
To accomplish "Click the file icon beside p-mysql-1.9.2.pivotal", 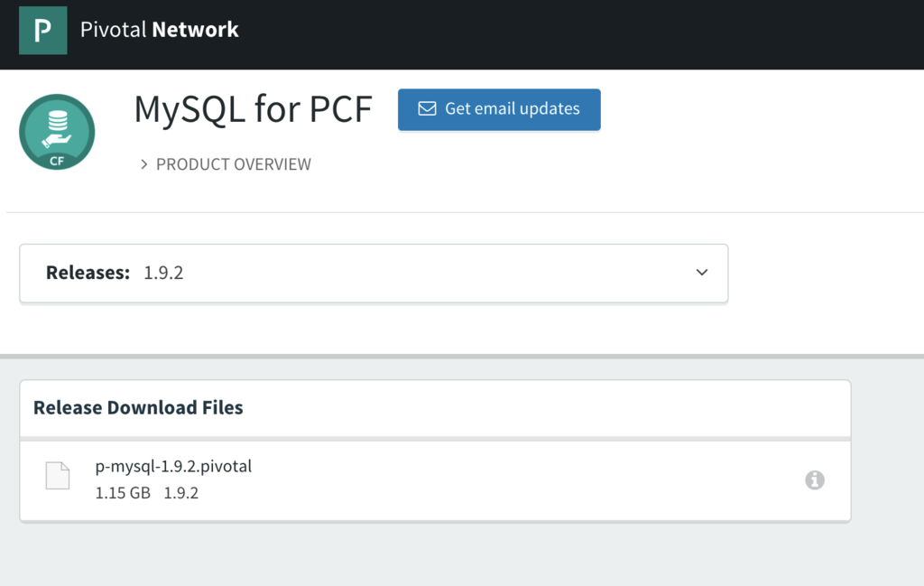I will coord(58,476).
